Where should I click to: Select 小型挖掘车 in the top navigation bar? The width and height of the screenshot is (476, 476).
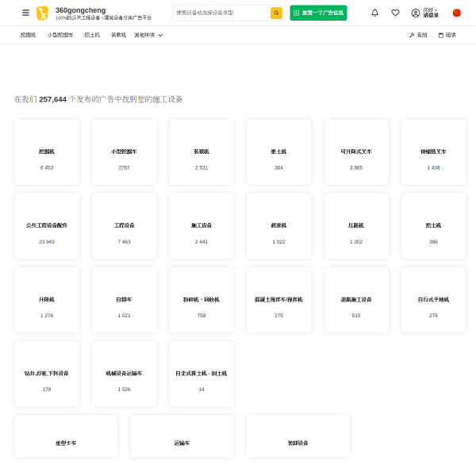pos(60,35)
